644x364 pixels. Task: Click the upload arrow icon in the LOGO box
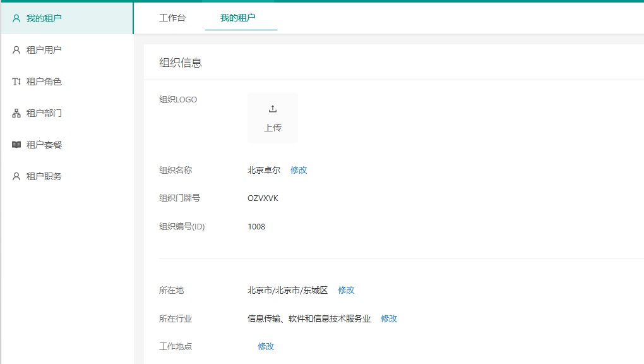pyautogui.click(x=273, y=109)
